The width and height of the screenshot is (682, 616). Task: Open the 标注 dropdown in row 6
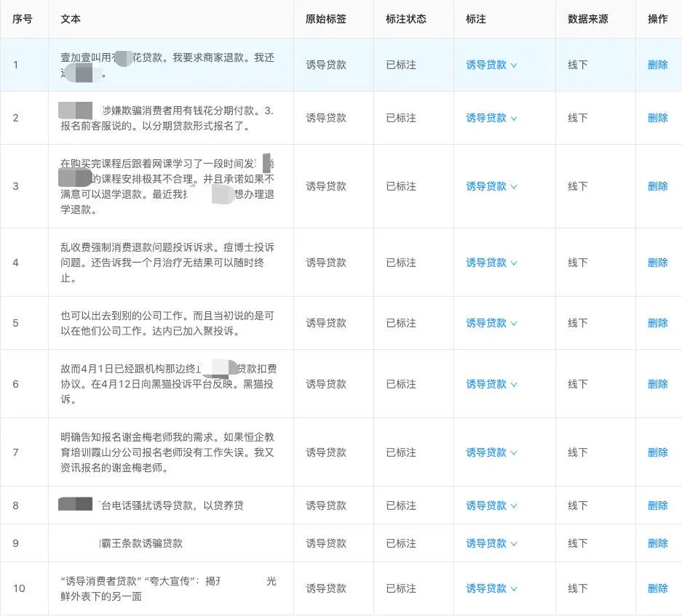point(491,384)
